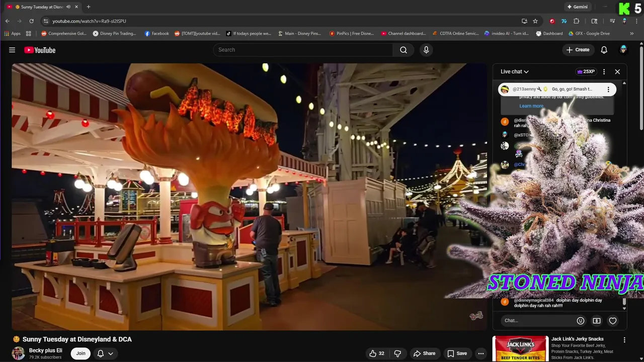Viewport: 644px width, 362px height.
Task: Open the Disney Pin Trading bookmark
Action: 114,34
